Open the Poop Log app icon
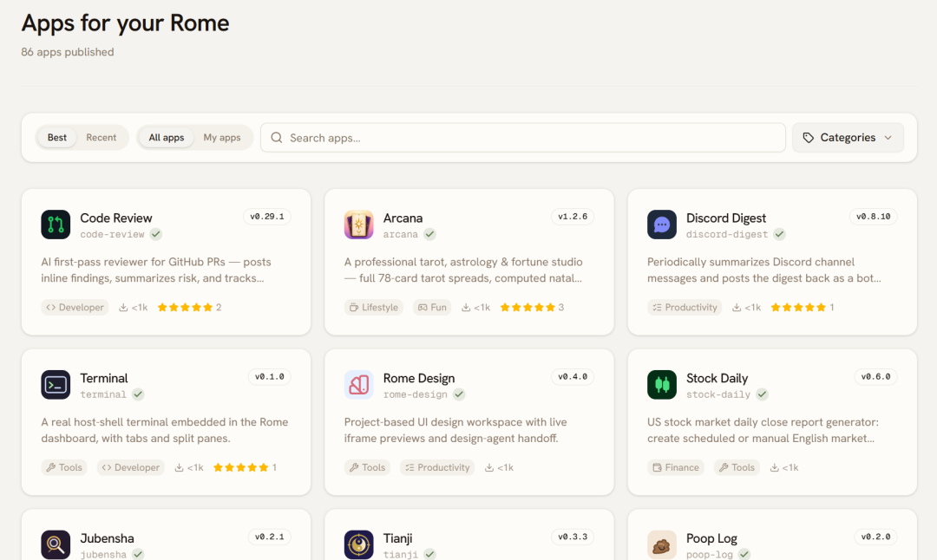Screen dimensions: 937x560 [x=661, y=544]
